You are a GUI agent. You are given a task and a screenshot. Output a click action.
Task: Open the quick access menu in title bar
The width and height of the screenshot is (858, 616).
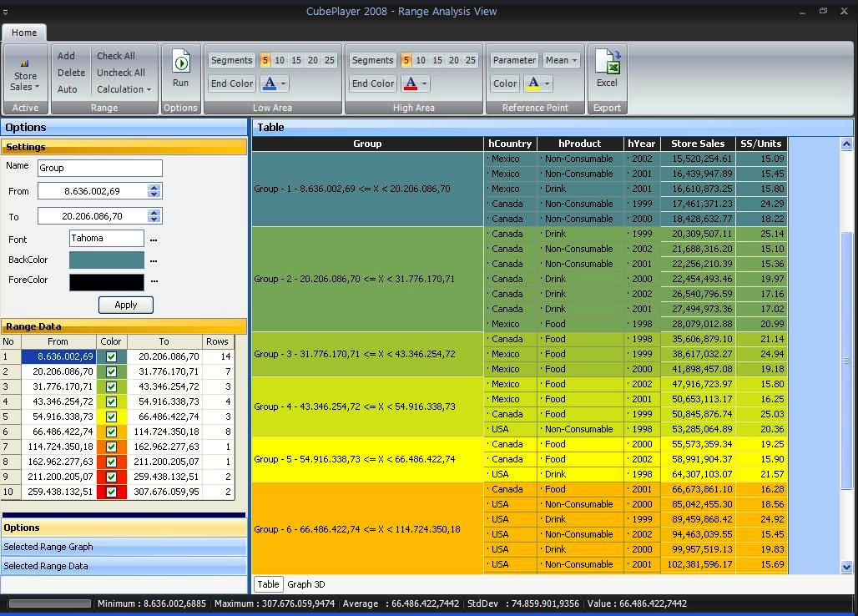pyautogui.click(x=5, y=11)
